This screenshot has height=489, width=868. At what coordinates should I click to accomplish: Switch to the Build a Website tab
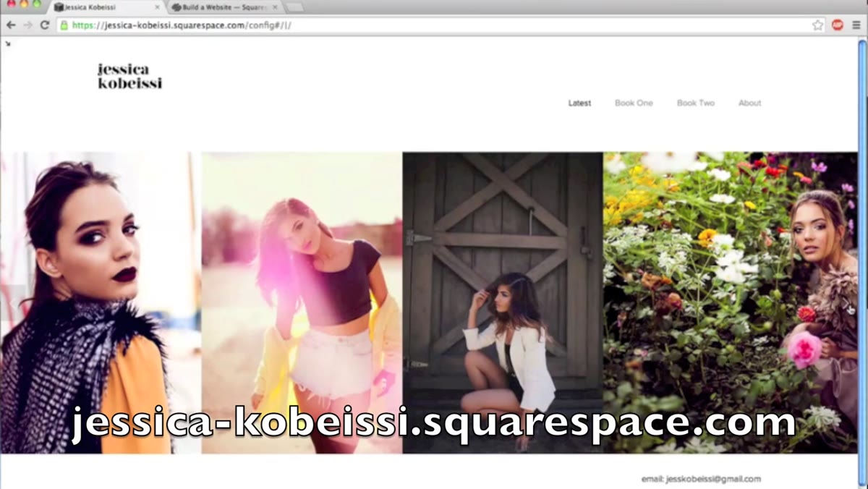224,7
